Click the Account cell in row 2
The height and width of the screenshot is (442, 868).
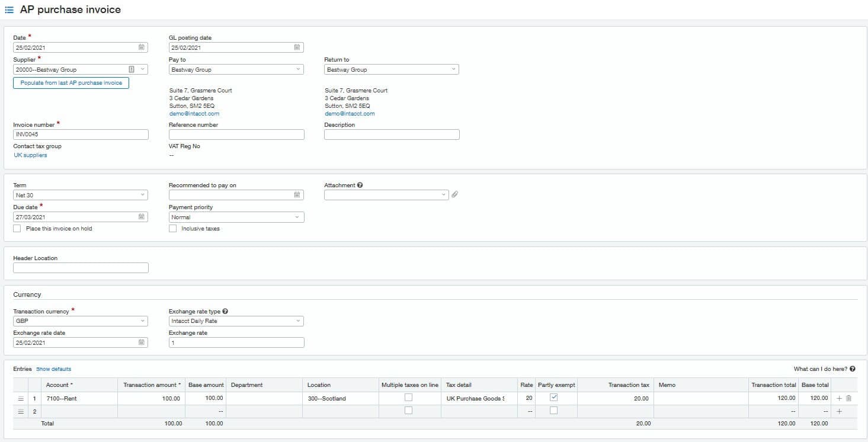point(79,411)
